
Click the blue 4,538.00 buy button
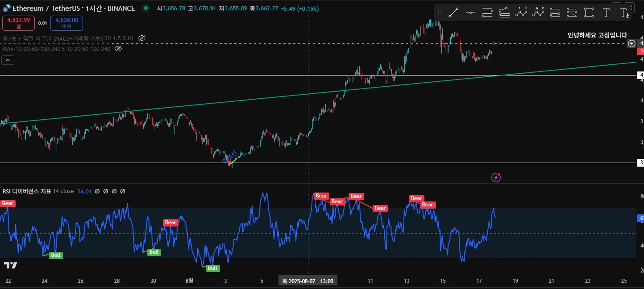tap(66, 23)
